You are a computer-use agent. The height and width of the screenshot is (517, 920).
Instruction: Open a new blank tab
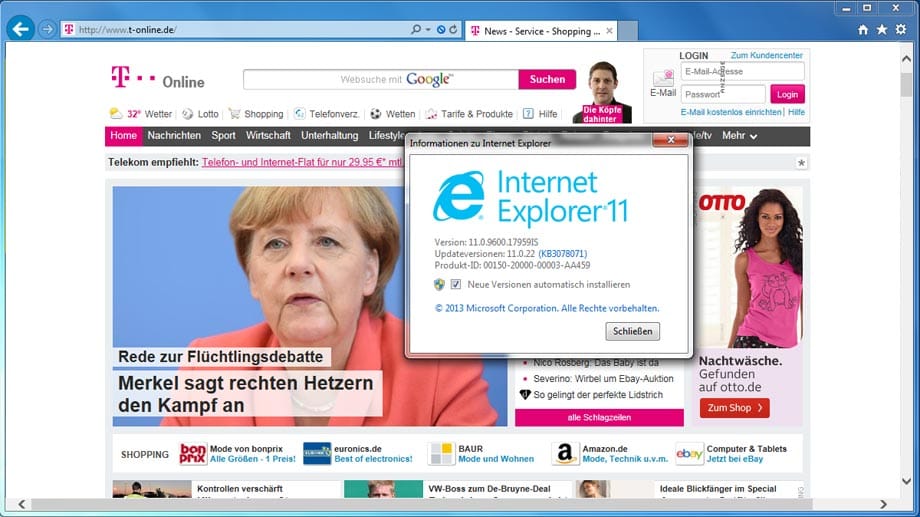point(628,31)
